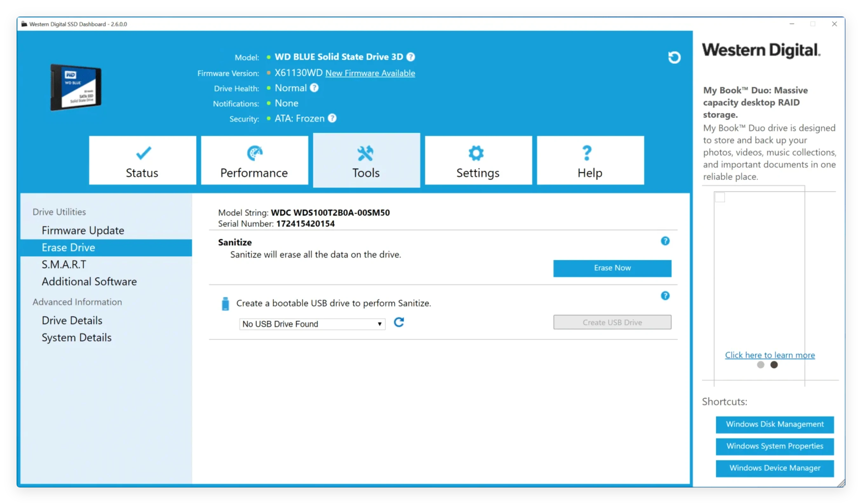Select the Tools tab

point(366,160)
